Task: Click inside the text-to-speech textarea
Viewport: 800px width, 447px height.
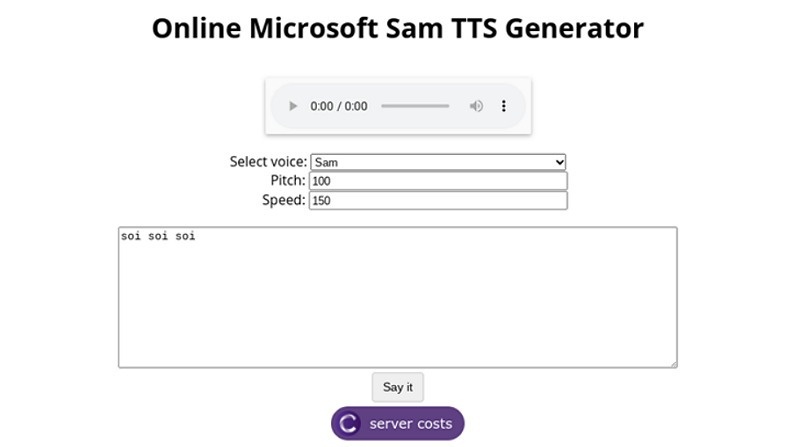Action: pyautogui.click(x=398, y=297)
